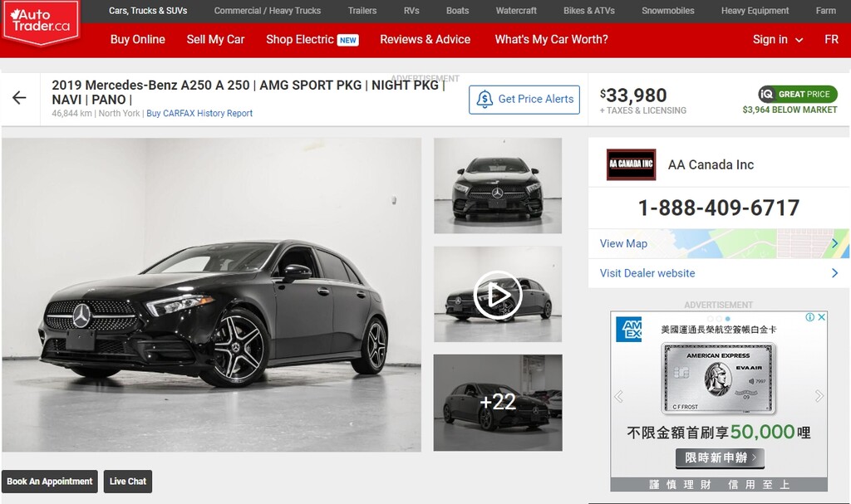This screenshot has width=851, height=504.
Task: Expand the View Map chevron
Action: (834, 243)
